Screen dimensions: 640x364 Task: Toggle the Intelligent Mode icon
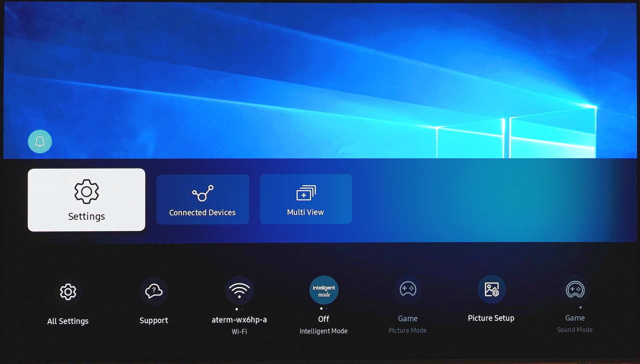pos(324,290)
